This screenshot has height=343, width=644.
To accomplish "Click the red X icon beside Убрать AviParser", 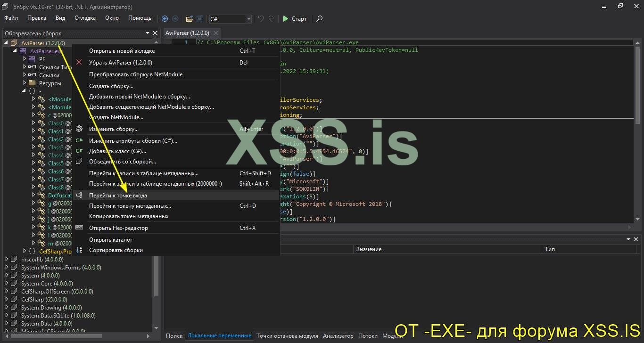I will click(79, 62).
